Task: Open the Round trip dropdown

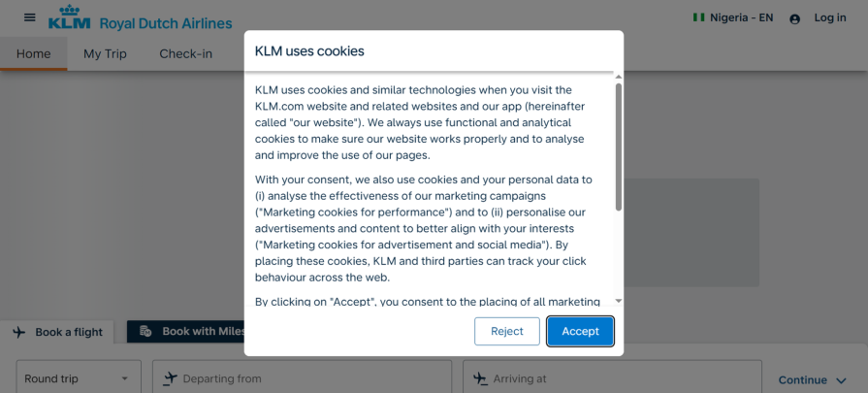Action: tap(79, 378)
